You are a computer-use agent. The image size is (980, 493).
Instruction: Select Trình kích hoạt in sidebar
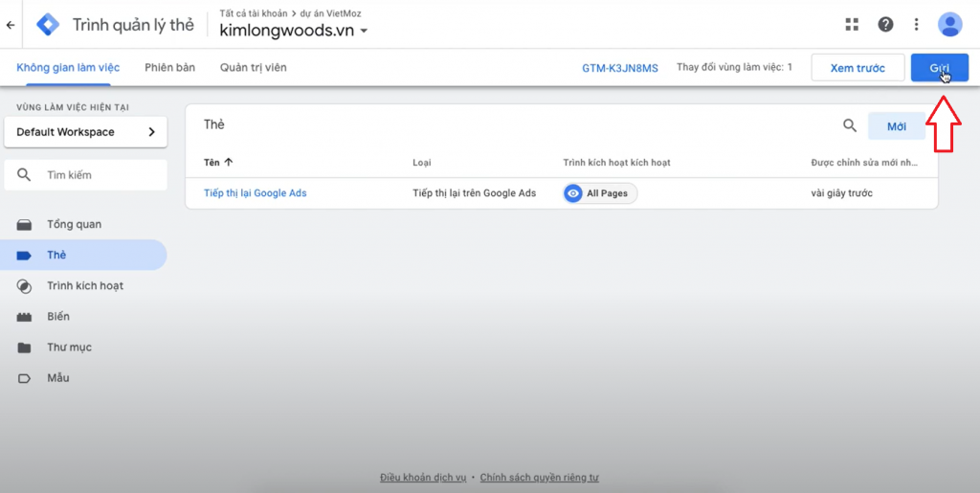85,285
